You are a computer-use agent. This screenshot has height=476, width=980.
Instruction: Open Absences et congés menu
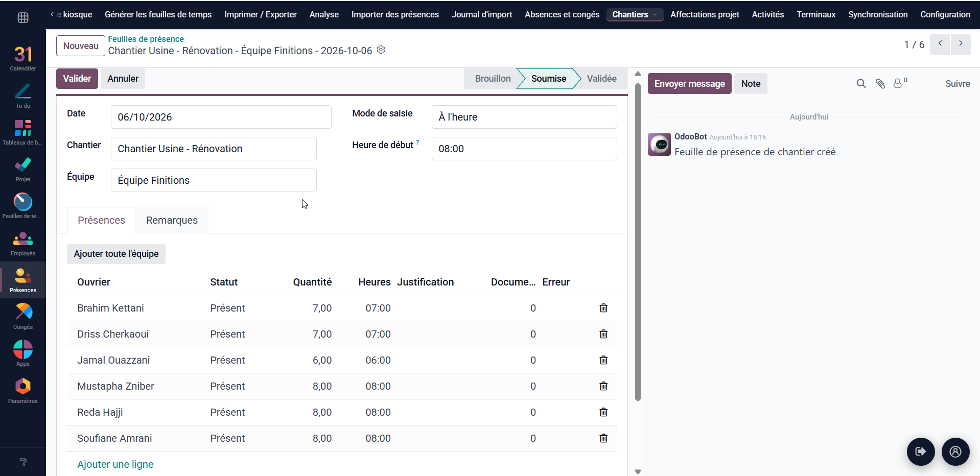pyautogui.click(x=562, y=14)
